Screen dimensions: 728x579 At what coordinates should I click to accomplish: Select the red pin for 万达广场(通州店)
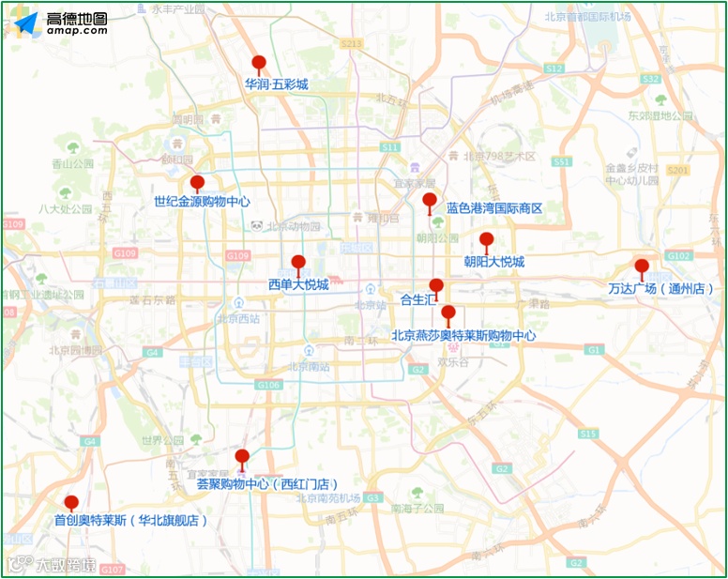coord(642,269)
